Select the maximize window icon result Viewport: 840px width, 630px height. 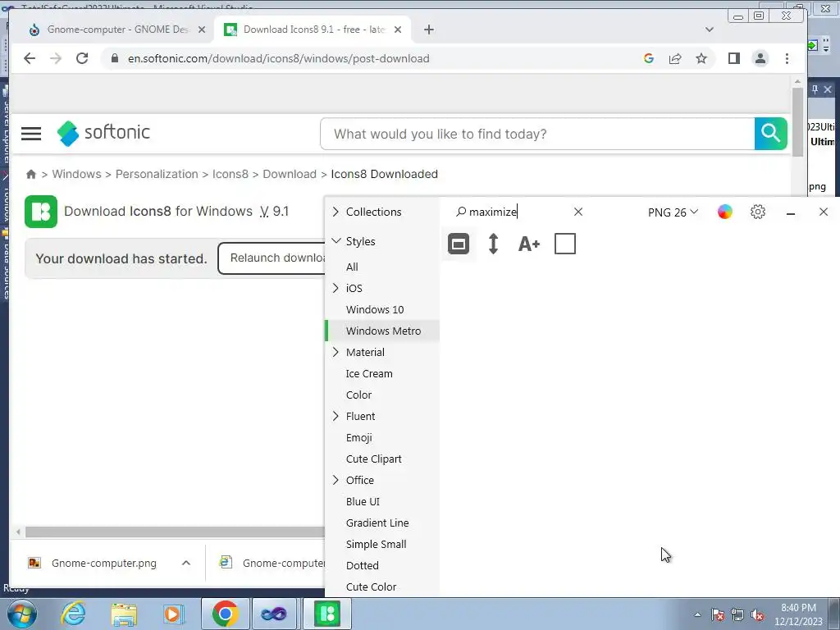coord(458,244)
